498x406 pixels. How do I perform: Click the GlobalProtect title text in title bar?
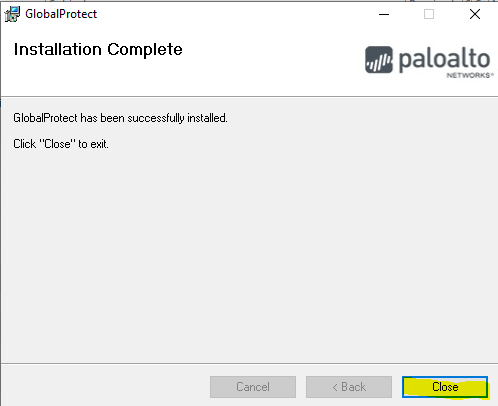[61, 14]
